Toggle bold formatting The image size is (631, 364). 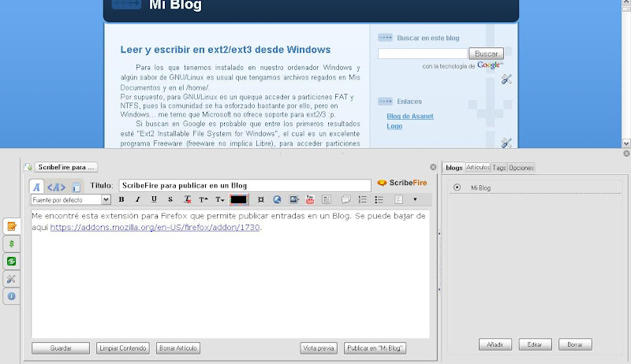pos(121,199)
